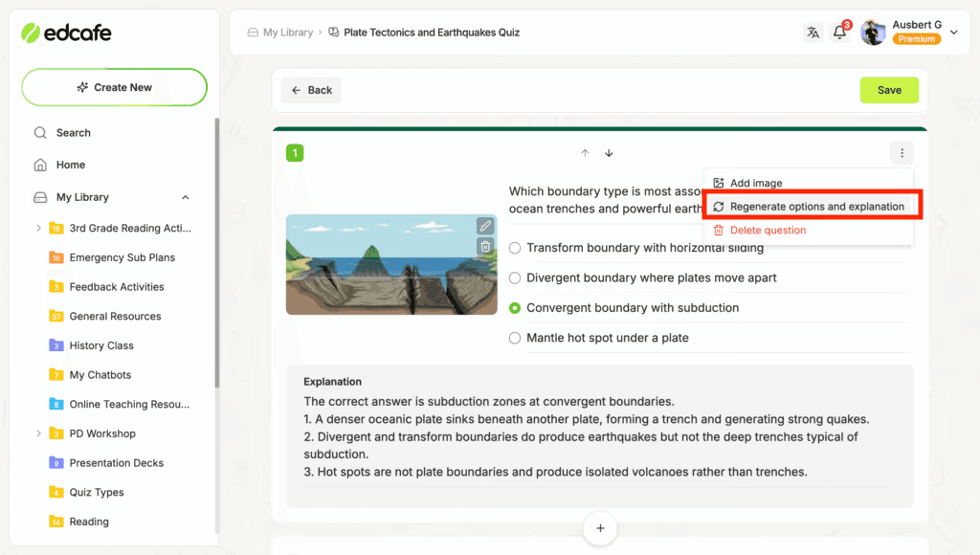Collapse the My Library section
This screenshot has height=555, width=980.
click(185, 197)
